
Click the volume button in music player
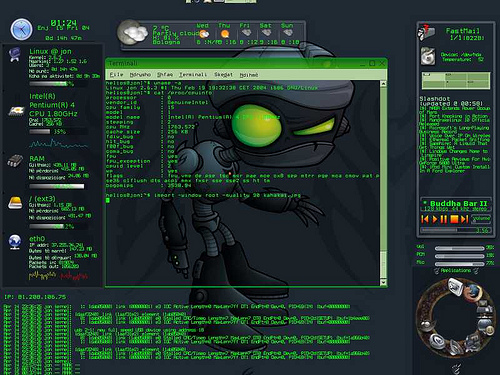pos(481,219)
